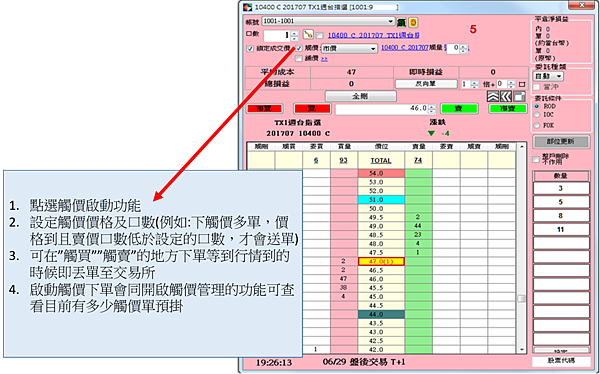
Task: Click in the quantity input field
Action: [x=277, y=36]
